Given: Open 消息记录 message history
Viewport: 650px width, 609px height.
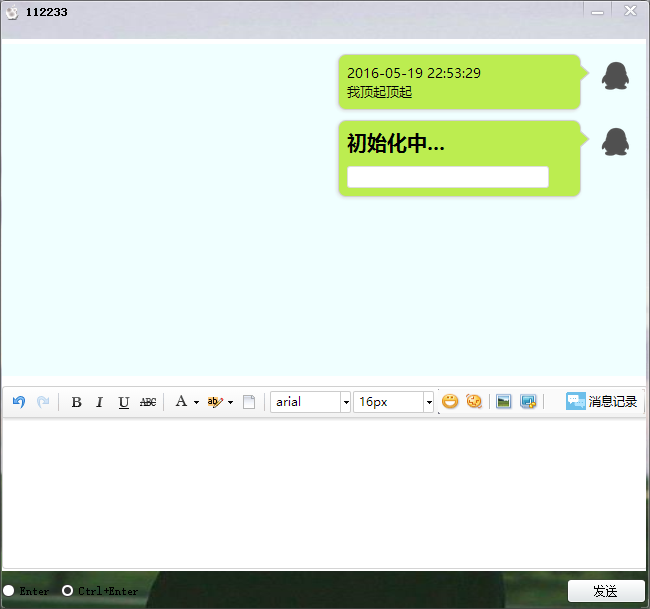Looking at the screenshot, I should pyautogui.click(x=601, y=401).
